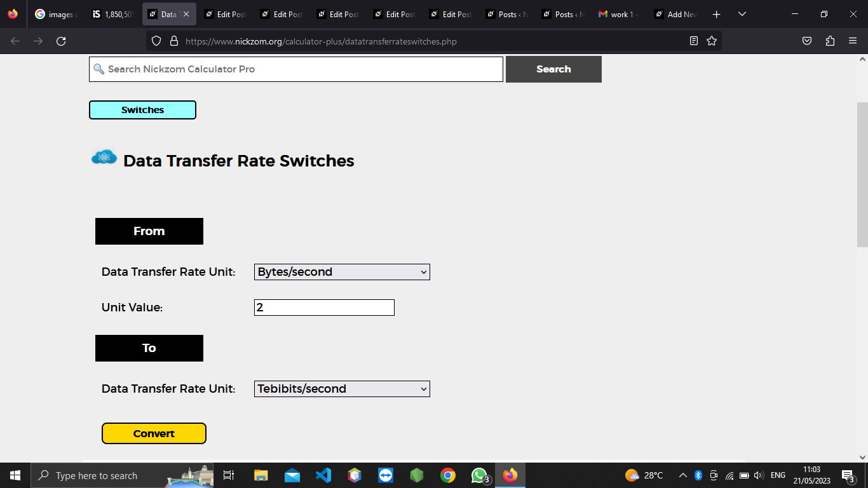868x488 pixels.
Task: Click the Firefox taskbar icon
Action: tap(510, 475)
